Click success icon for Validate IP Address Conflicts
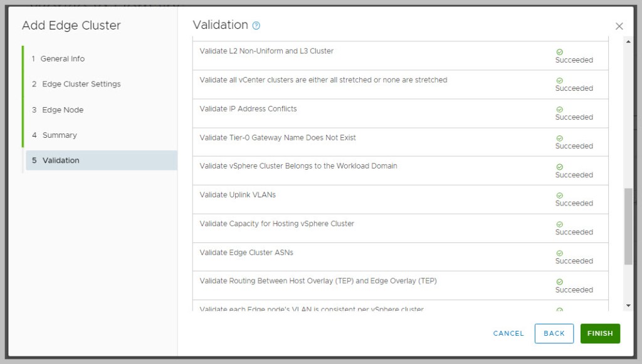 pyautogui.click(x=559, y=110)
